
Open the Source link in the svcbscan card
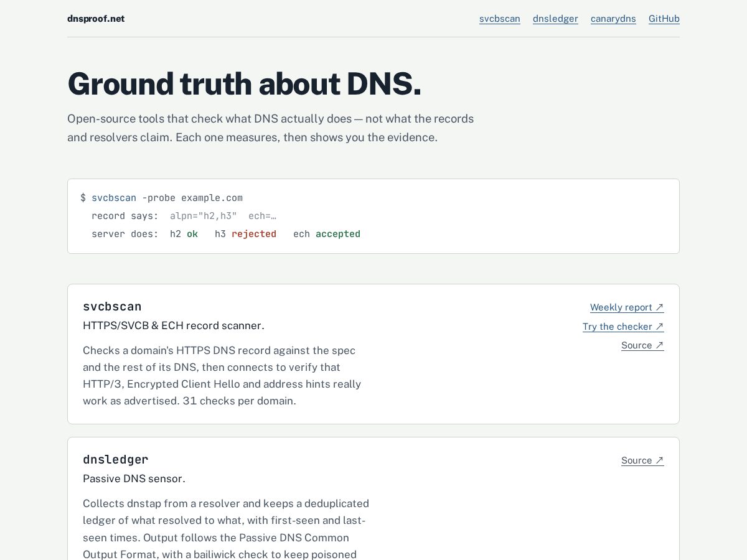[642, 345]
